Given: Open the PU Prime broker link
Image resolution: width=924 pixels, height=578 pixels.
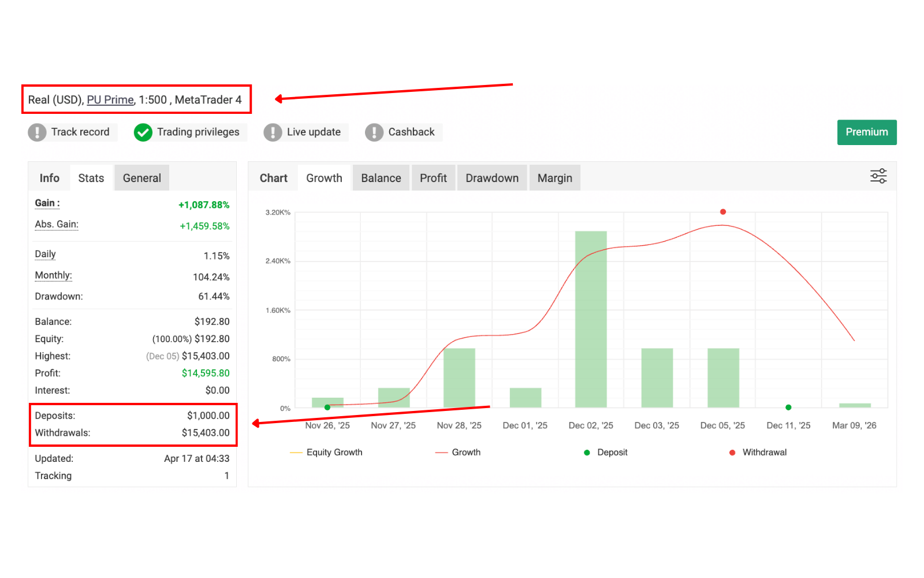Looking at the screenshot, I should coord(110,99).
